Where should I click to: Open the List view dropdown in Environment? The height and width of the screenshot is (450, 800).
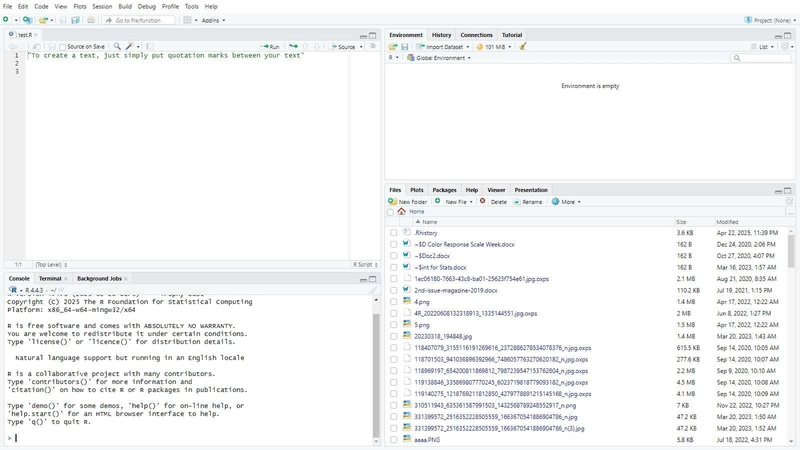click(762, 46)
